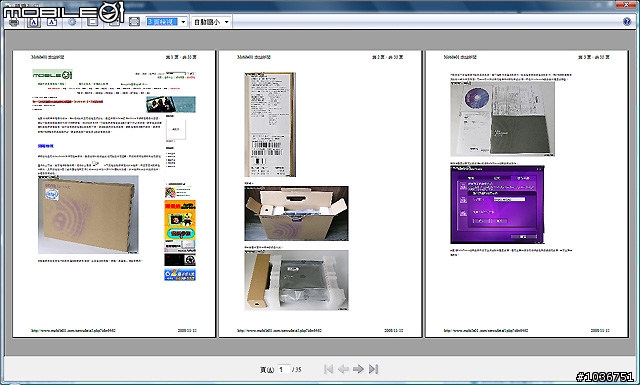This screenshot has height=385, width=640.
Task: Select the View Full Page icon
Action: pyautogui.click(x=134, y=22)
